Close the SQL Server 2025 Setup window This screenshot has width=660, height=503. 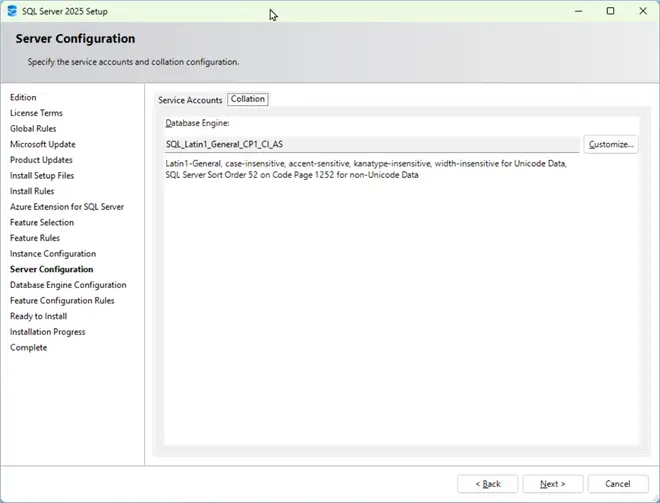(643, 11)
